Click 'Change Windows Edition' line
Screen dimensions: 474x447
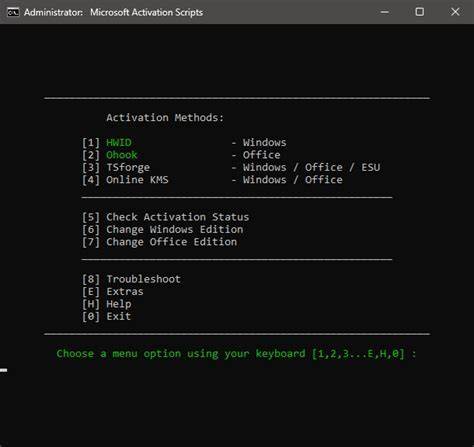(x=175, y=230)
